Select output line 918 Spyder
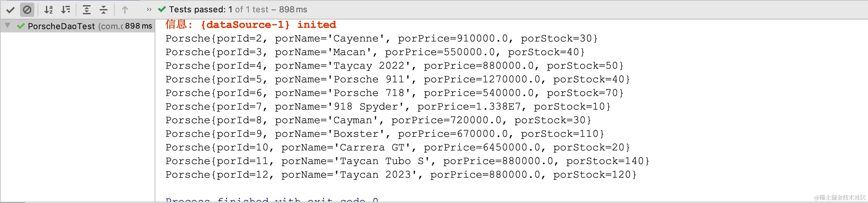 pos(388,107)
